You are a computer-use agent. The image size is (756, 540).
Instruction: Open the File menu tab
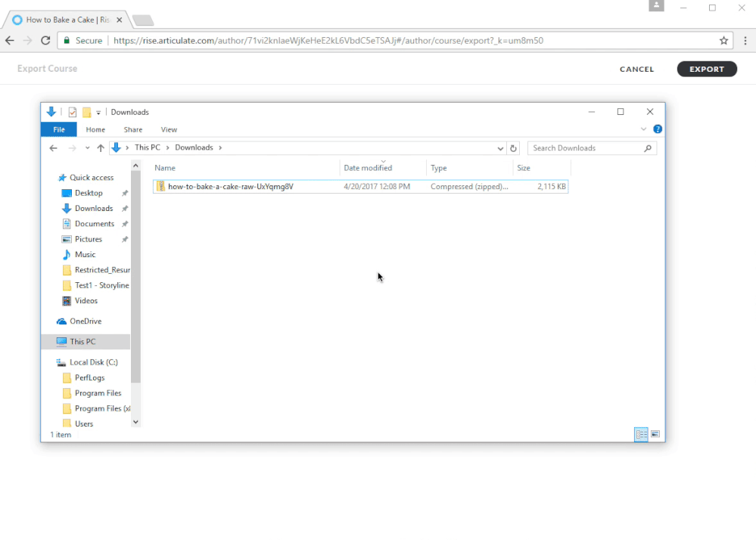coord(58,129)
